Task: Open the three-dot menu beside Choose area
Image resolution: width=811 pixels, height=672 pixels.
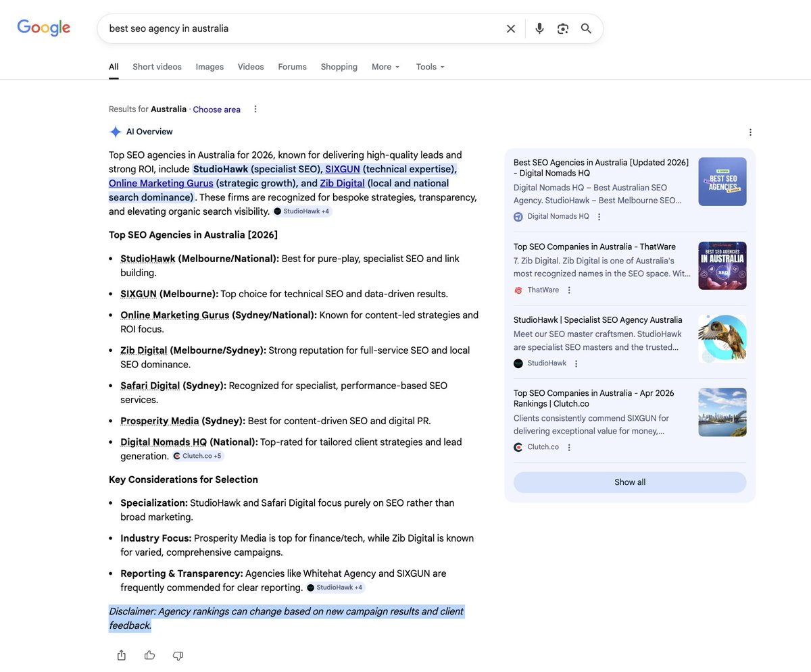Action: [255, 109]
